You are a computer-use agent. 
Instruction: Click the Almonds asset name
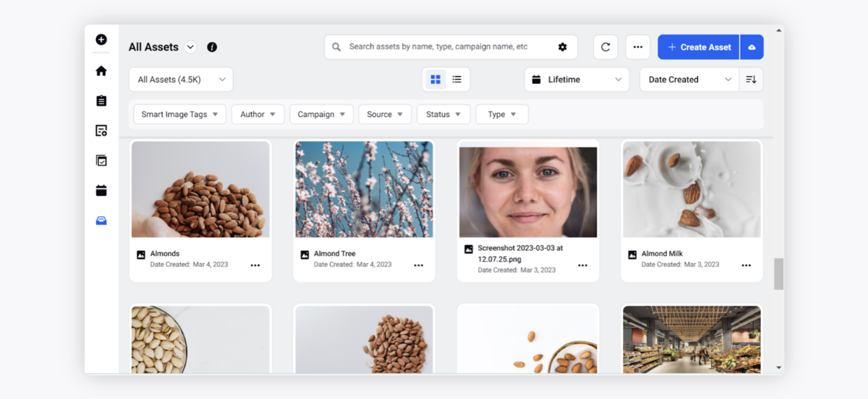165,254
